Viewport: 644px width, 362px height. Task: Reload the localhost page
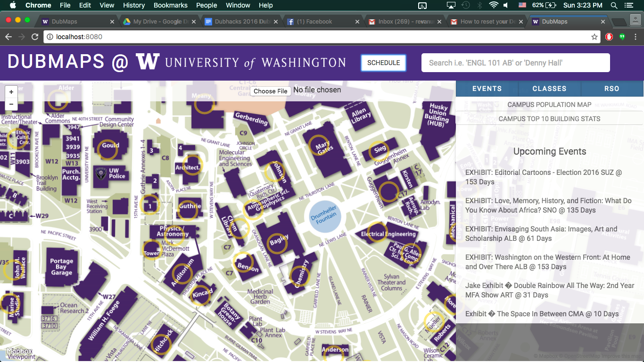tap(35, 37)
